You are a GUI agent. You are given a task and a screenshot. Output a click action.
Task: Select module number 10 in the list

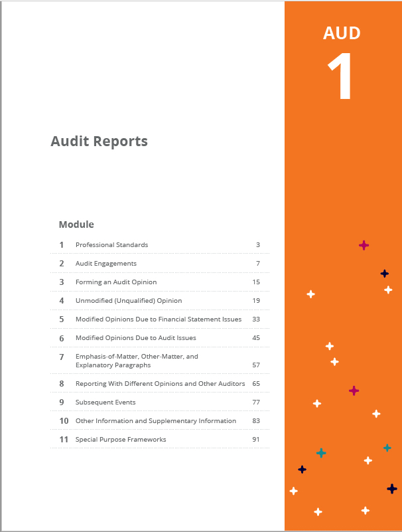coord(64,421)
